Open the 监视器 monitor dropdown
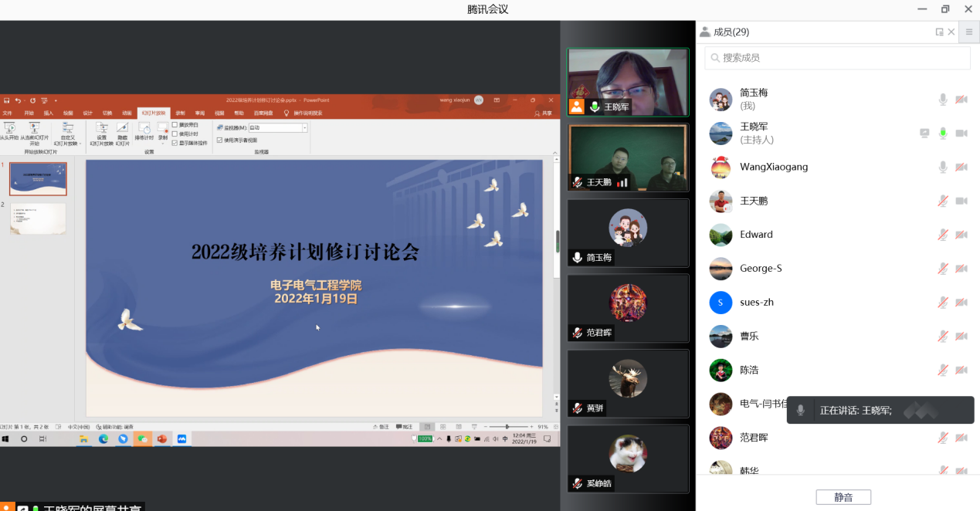980x511 pixels. point(304,127)
